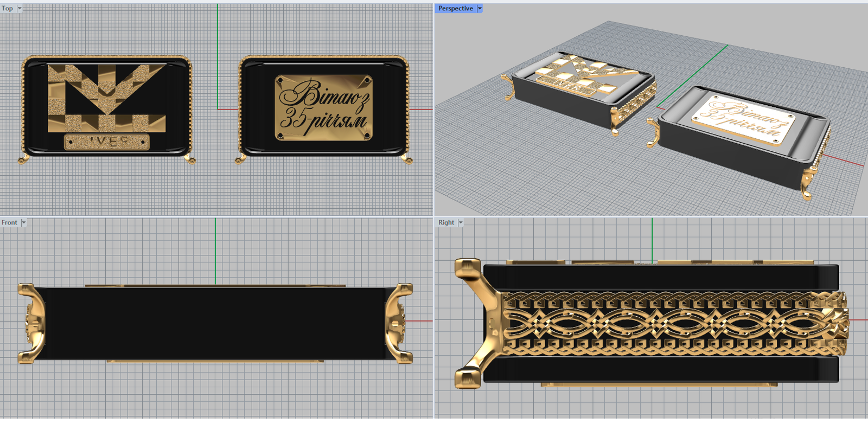
Task: Click the Perspective viewport title label
Action: pyautogui.click(x=455, y=9)
